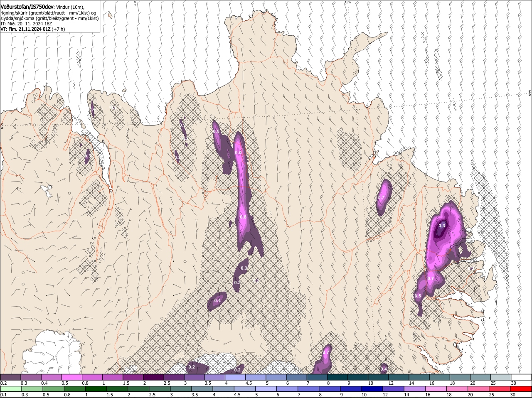
Task: Click the light periwinkle swatch between 4 and 4.5 upper scale
Action: pos(235,377)
